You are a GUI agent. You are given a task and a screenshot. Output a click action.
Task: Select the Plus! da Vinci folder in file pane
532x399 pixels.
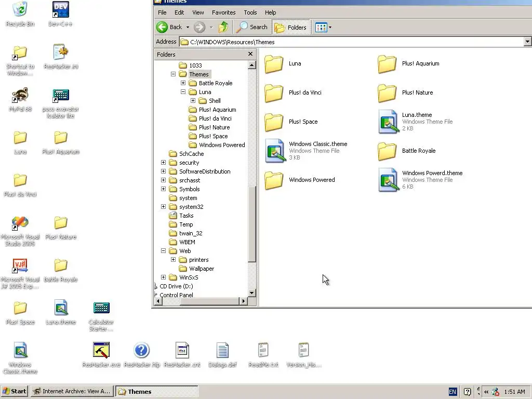coord(293,92)
